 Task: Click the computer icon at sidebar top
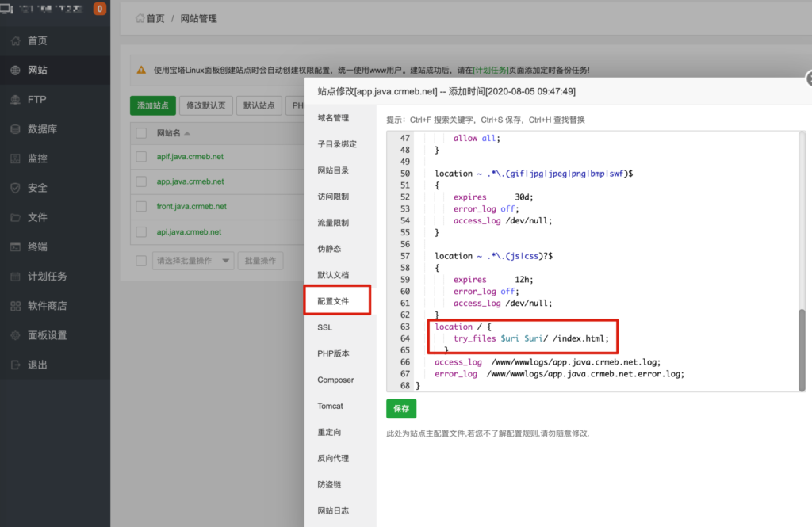pyautogui.click(x=6, y=9)
